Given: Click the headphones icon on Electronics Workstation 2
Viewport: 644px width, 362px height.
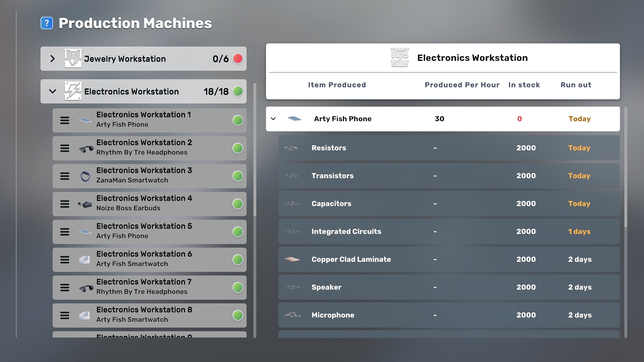Looking at the screenshot, I should (86, 148).
